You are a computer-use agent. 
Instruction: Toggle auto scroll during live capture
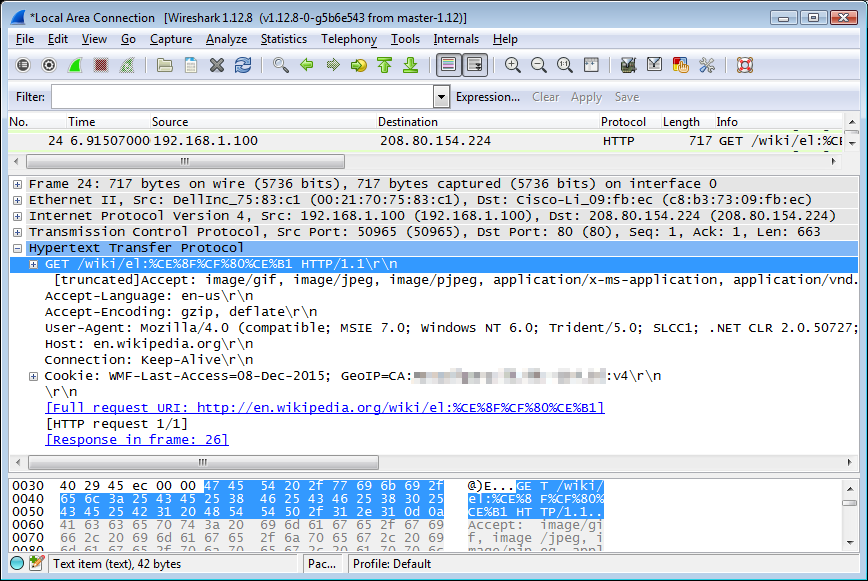[475, 65]
